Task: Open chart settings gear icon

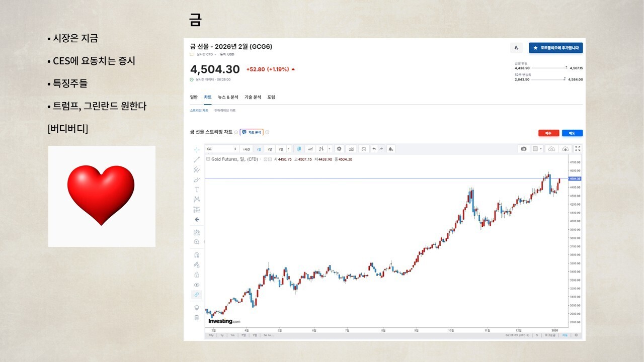Action: pyautogui.click(x=339, y=149)
